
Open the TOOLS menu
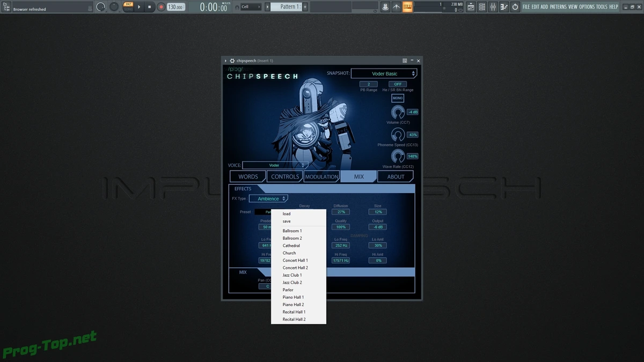[602, 7]
